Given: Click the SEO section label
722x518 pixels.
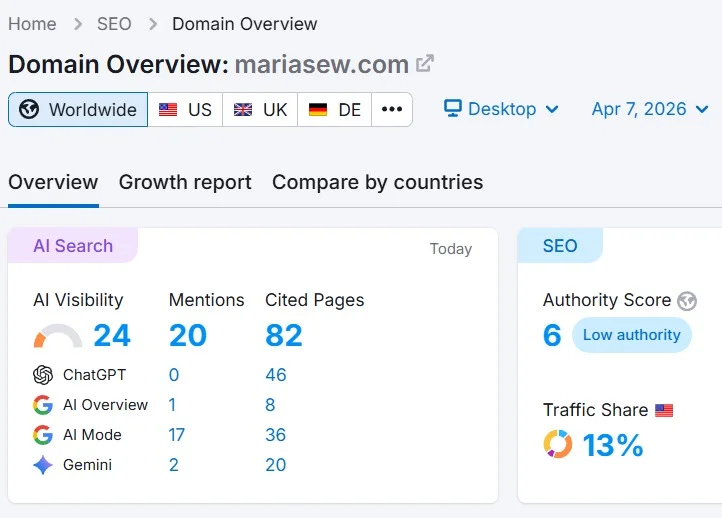Looking at the screenshot, I should (560, 246).
